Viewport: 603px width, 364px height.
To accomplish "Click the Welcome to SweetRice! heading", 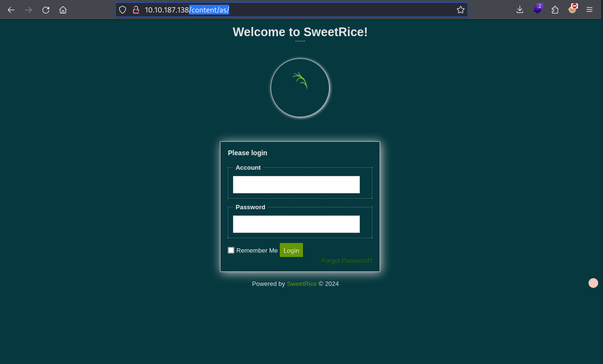I will pyautogui.click(x=300, y=32).
